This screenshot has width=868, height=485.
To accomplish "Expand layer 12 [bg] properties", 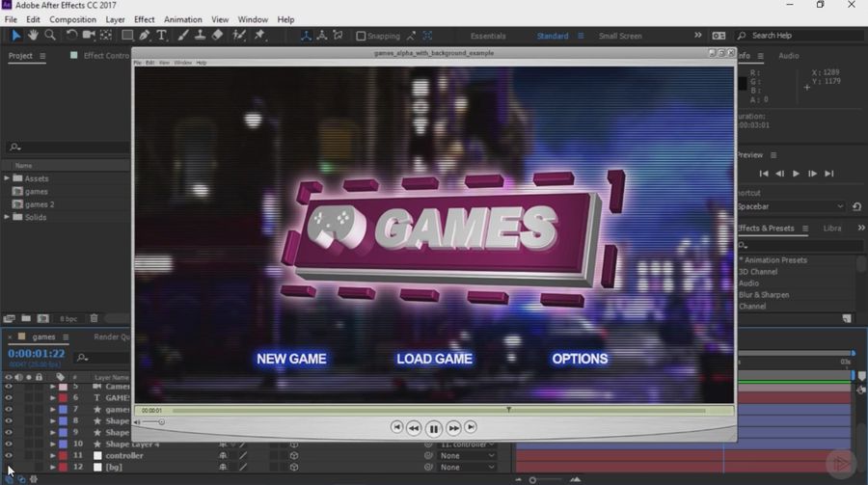I will 53,468.
